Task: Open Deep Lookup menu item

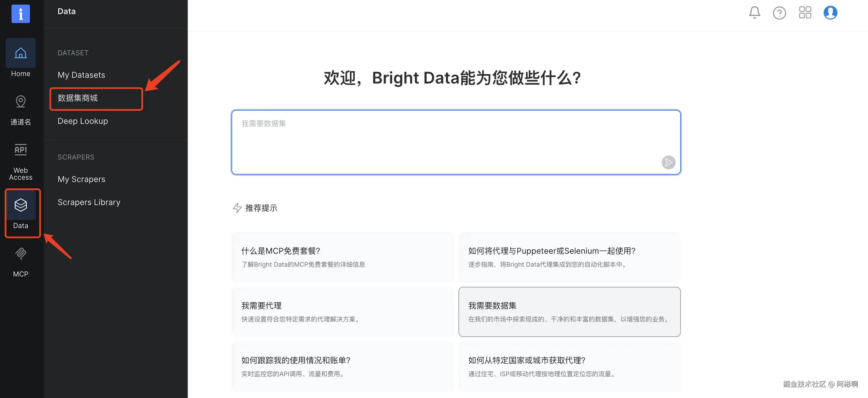Action: pos(83,121)
